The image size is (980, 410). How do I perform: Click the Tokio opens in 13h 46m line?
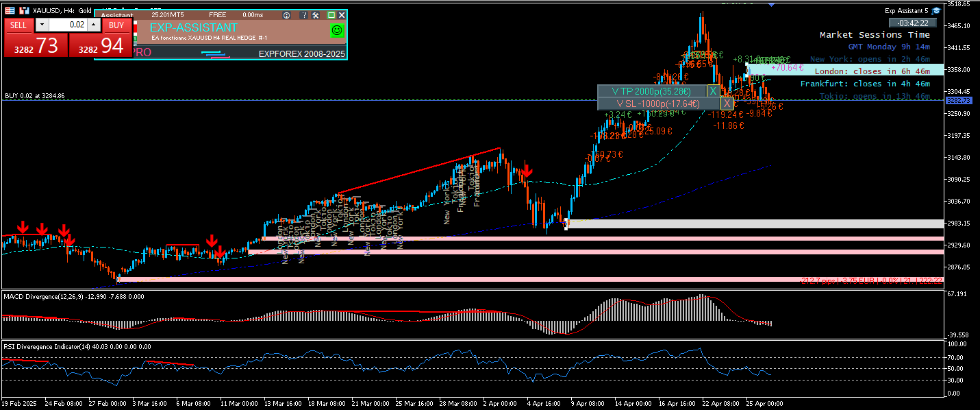coord(875,96)
